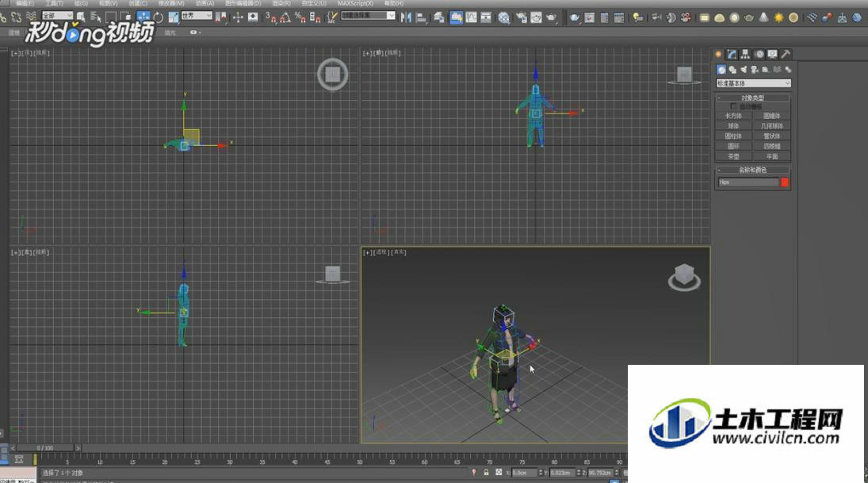Click the 圆柱体 cylinder button
Image resolution: width=868 pixels, height=483 pixels.
click(x=733, y=136)
